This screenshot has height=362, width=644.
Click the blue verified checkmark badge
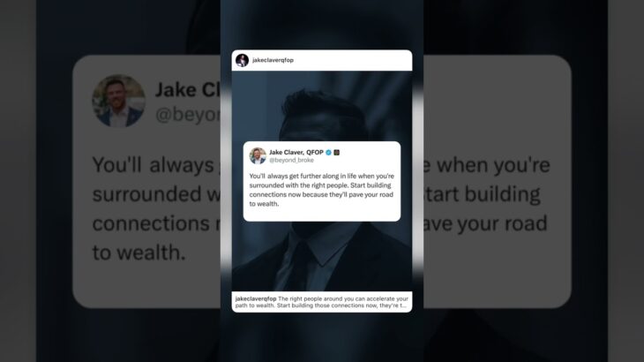(328, 153)
